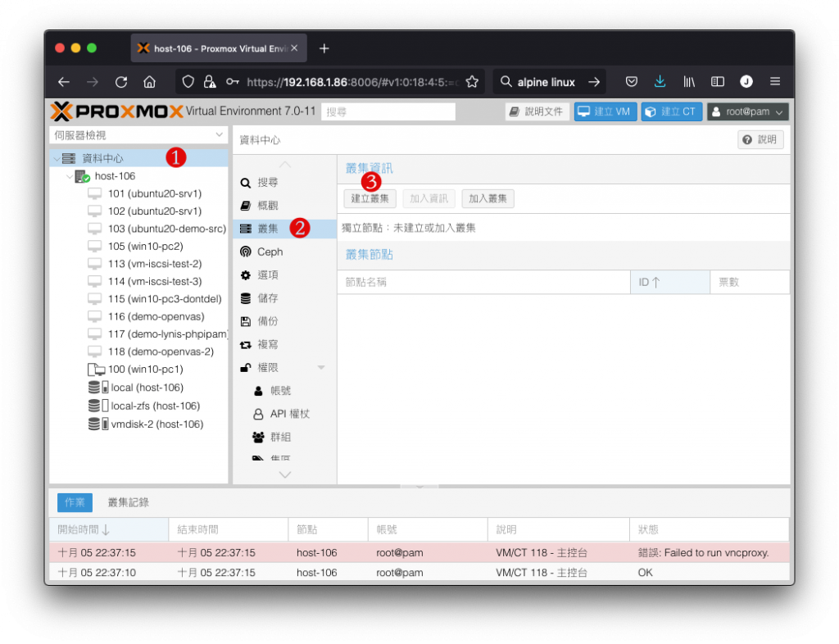Open the browser library icon
Image resolution: width=839 pixels, height=644 pixels.
click(x=688, y=82)
